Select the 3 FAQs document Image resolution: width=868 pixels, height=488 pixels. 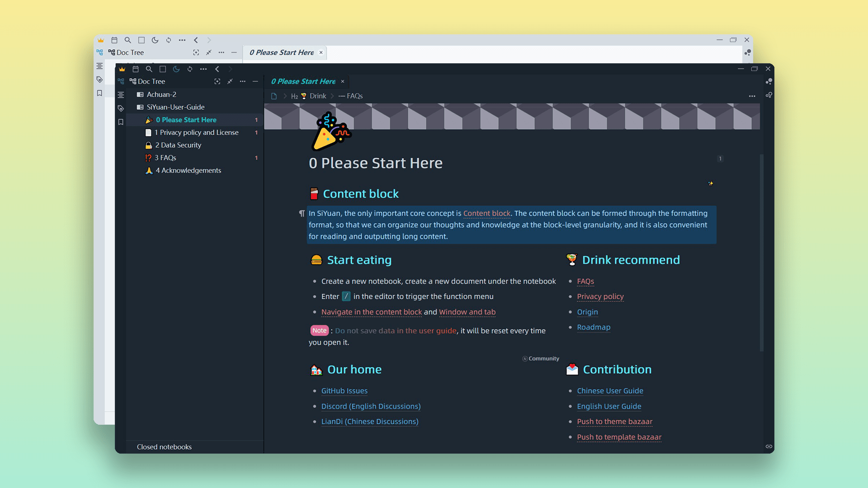pyautogui.click(x=165, y=158)
